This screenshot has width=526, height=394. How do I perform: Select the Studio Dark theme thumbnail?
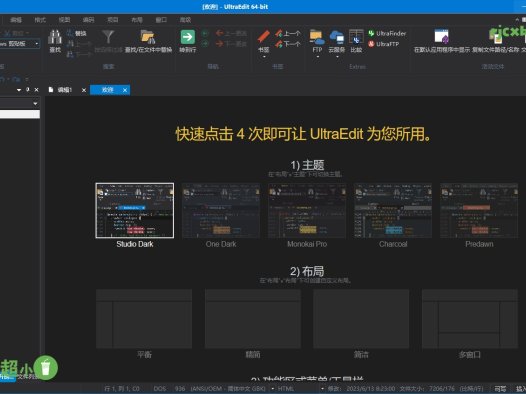135,210
